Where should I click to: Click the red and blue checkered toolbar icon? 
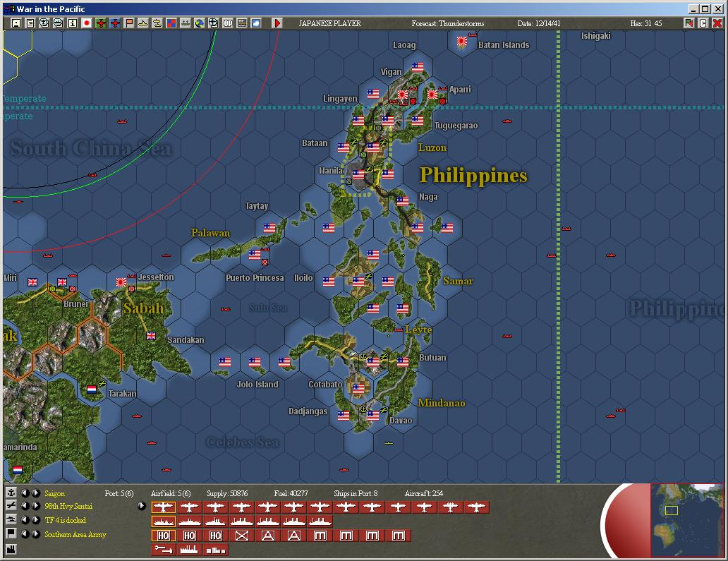(171, 23)
